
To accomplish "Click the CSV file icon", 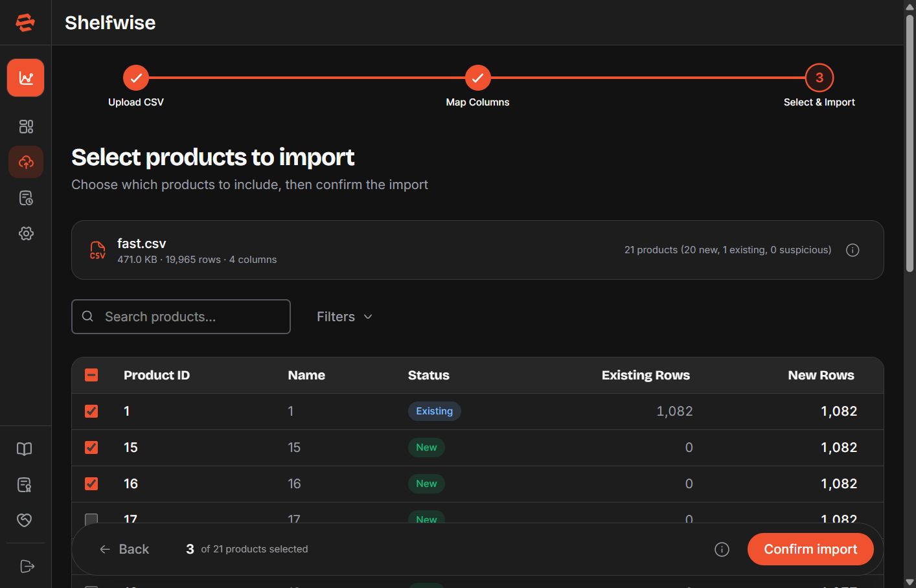I will (x=97, y=250).
